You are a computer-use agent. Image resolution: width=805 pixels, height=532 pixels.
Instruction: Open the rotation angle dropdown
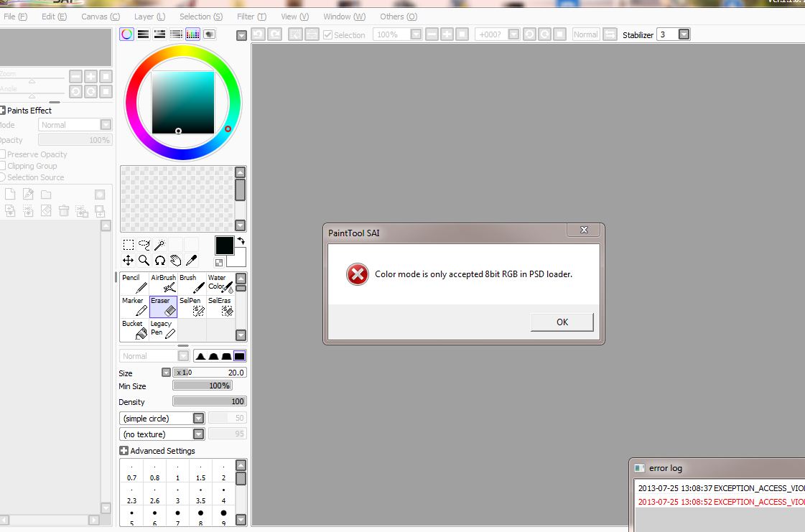coord(513,34)
